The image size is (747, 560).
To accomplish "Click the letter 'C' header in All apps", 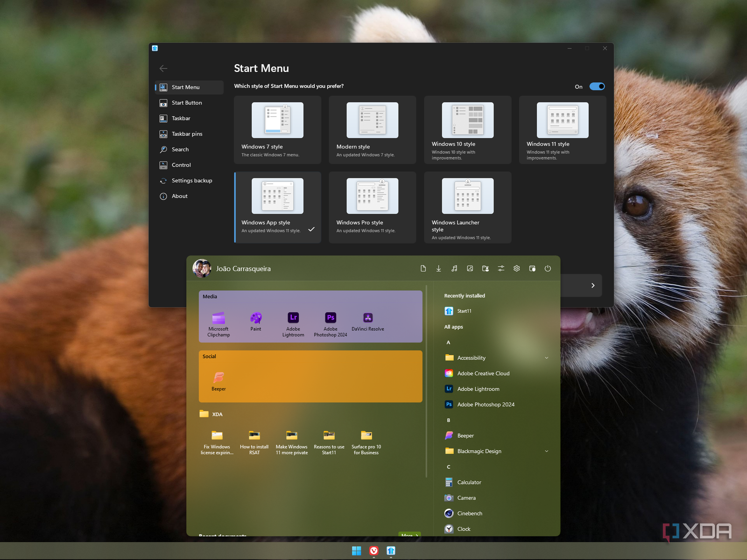I will click(449, 467).
